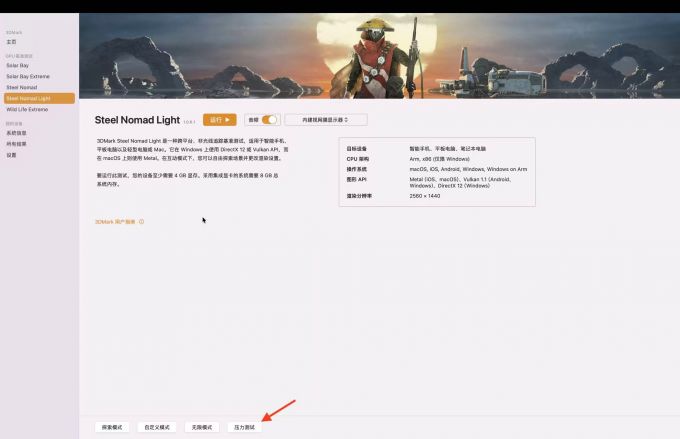Toggle the orange 音频 switch
The height and width of the screenshot is (439, 680).
pyautogui.click(x=269, y=120)
